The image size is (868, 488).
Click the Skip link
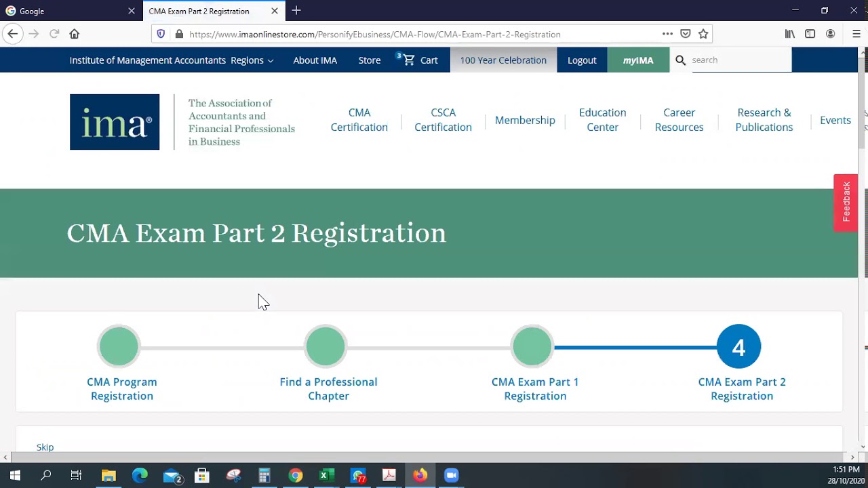click(45, 447)
